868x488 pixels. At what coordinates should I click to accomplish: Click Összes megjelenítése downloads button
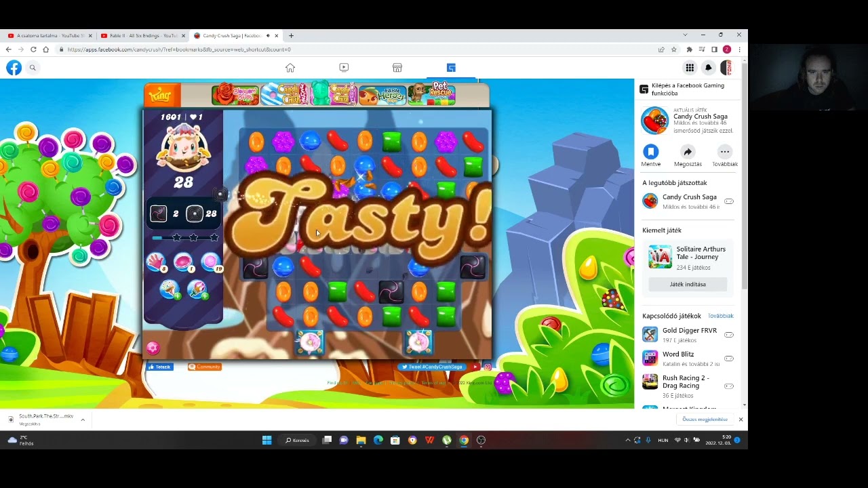(705, 420)
